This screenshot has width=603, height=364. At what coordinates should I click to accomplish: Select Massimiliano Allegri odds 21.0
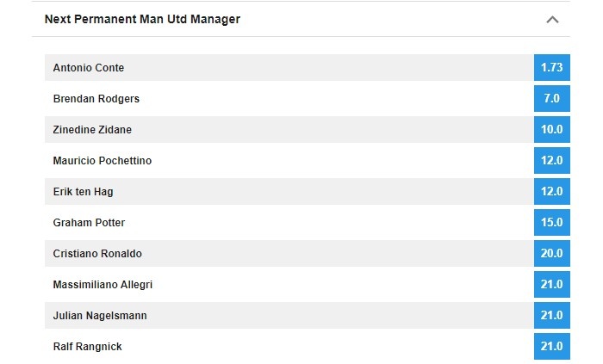pyautogui.click(x=552, y=285)
